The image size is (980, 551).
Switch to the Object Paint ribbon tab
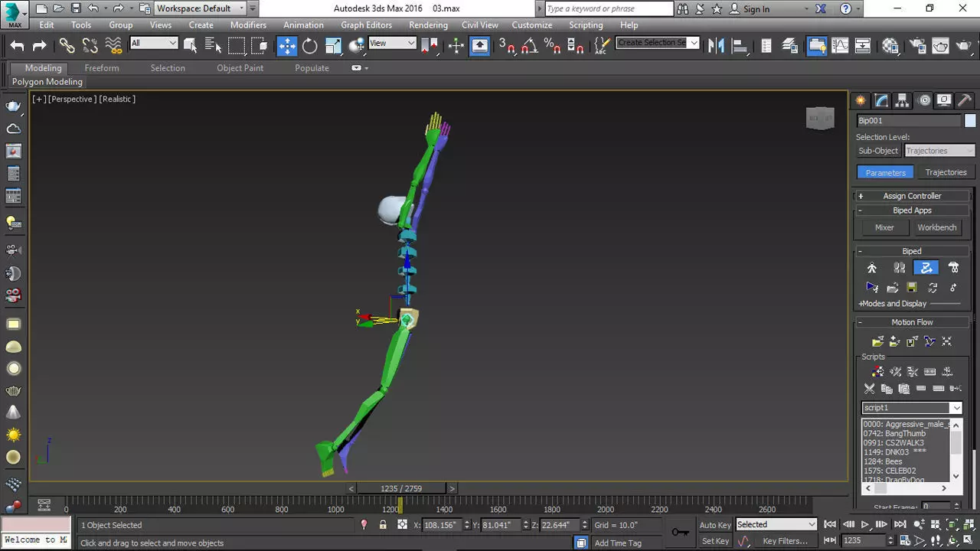pyautogui.click(x=240, y=68)
